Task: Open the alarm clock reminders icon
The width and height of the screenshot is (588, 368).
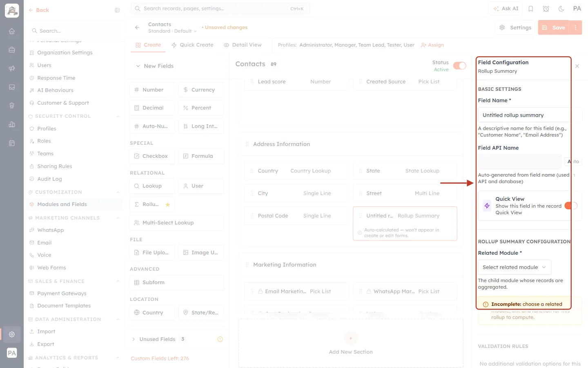Action: point(546,9)
